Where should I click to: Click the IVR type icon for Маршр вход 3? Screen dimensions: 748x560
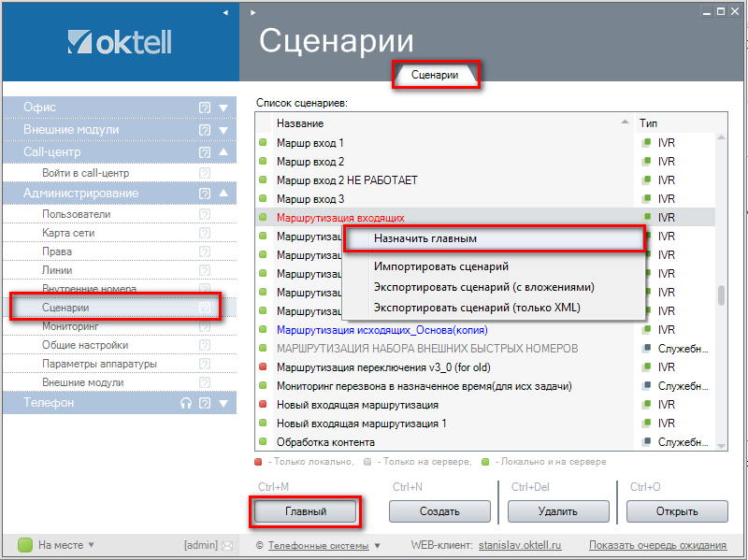point(646,199)
